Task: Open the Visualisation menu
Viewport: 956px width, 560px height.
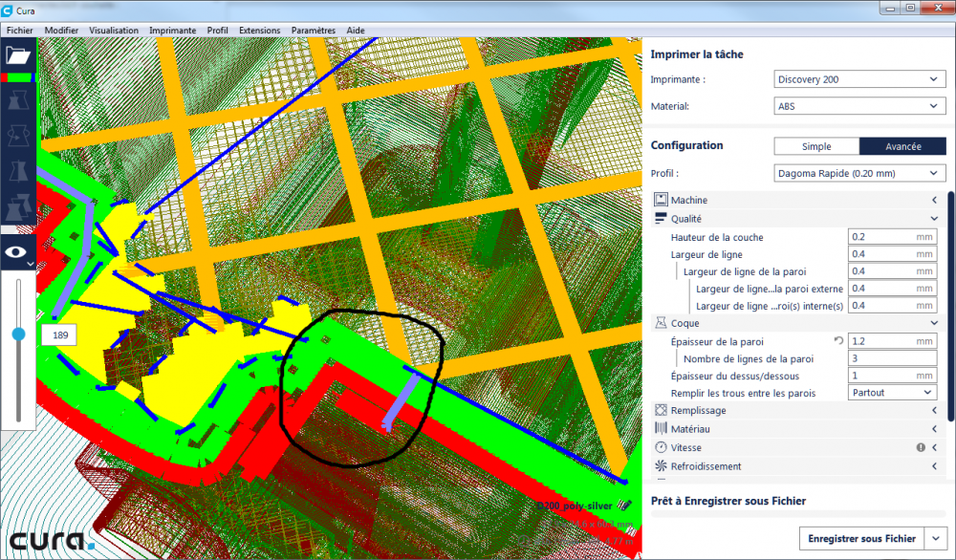Action: point(114,31)
